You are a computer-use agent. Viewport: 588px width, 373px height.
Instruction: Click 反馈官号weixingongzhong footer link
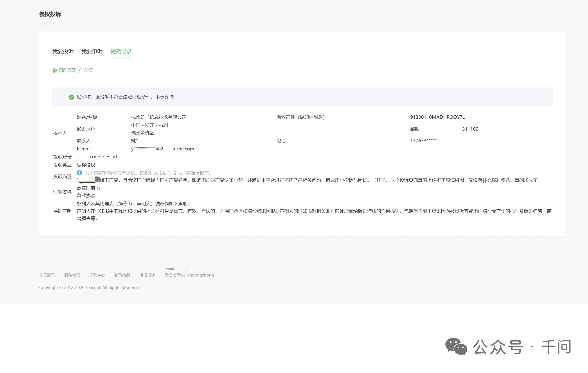click(189, 275)
